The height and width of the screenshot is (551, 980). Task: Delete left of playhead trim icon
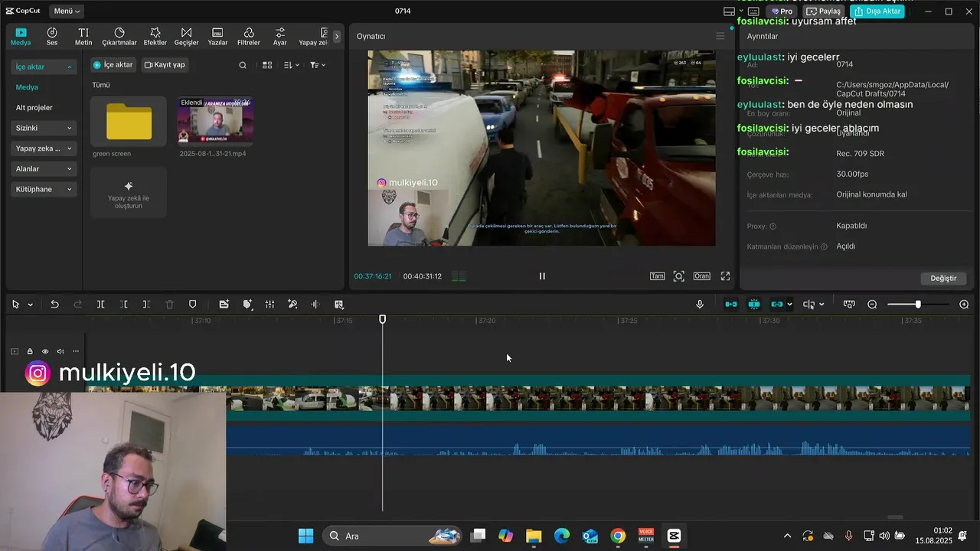pyautogui.click(x=123, y=305)
